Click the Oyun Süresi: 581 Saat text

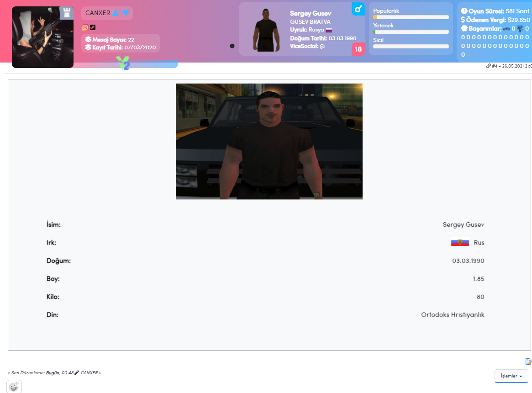pos(499,11)
